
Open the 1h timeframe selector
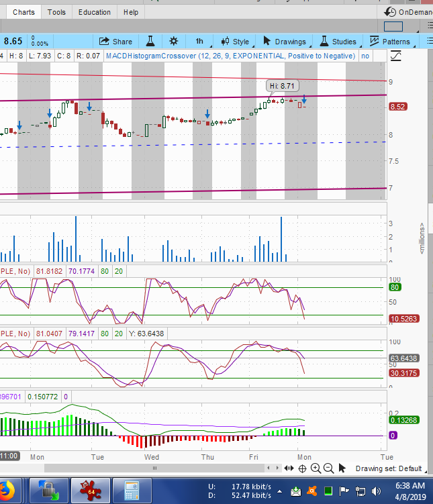[199, 42]
